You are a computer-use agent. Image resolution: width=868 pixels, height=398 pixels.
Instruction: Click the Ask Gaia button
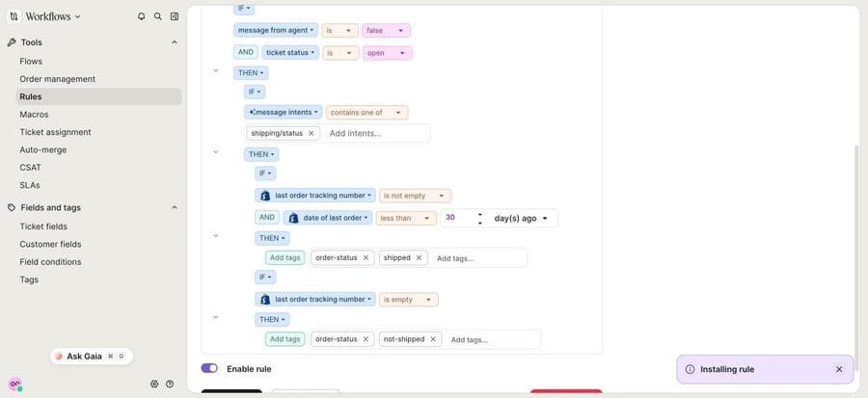(92, 357)
